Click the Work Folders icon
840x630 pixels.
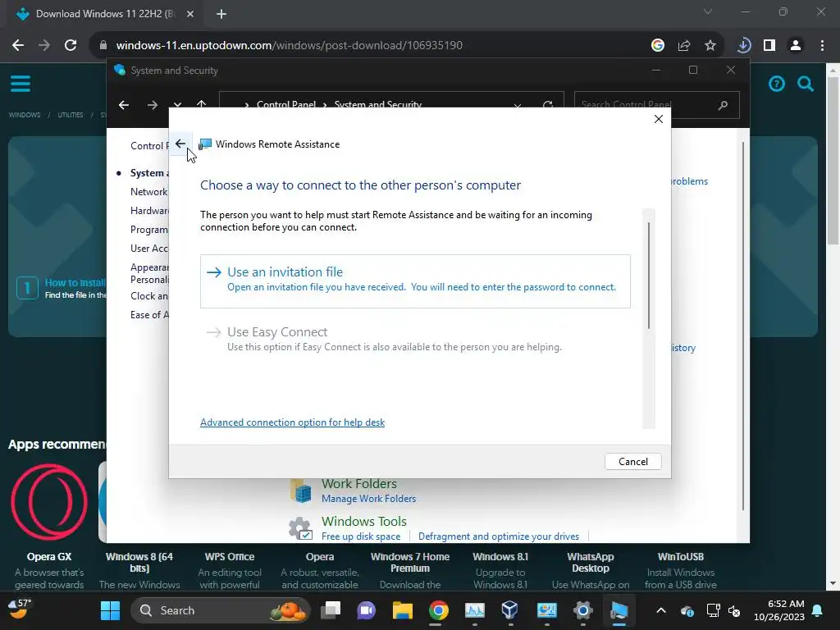tap(300, 491)
